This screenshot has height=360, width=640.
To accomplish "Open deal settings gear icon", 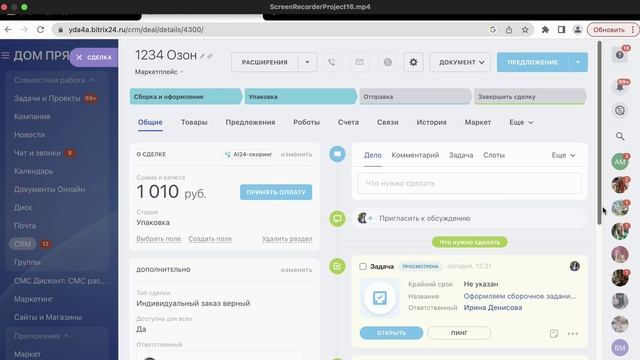I will (x=413, y=62).
